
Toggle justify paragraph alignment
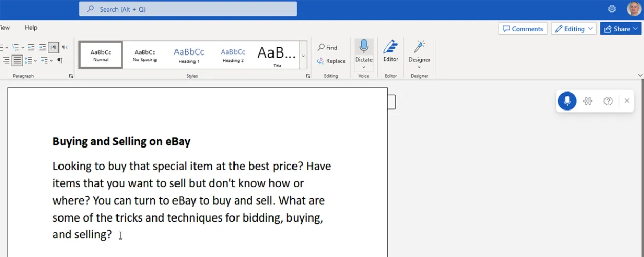[x=17, y=61]
